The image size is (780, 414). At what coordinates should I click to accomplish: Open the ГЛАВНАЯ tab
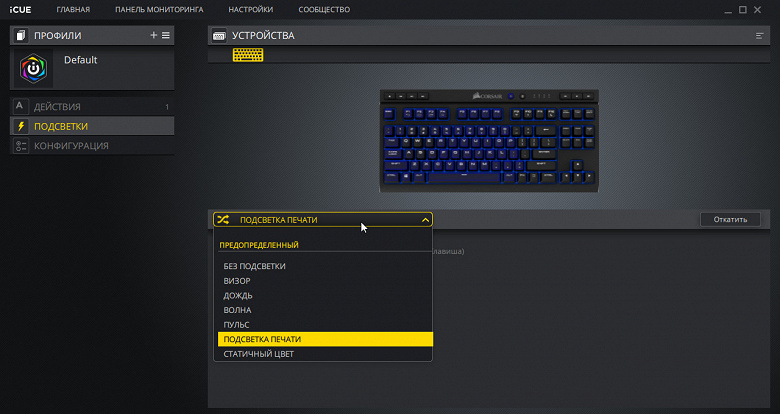pos(73,9)
